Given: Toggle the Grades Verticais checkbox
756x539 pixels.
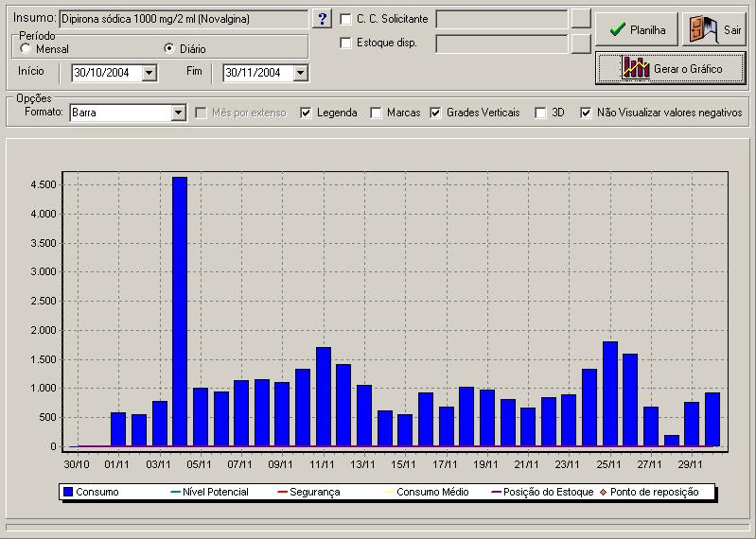Looking at the screenshot, I should tap(435, 113).
